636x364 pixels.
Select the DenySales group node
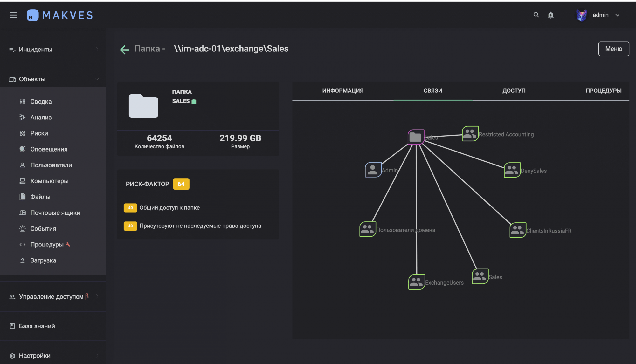click(512, 170)
